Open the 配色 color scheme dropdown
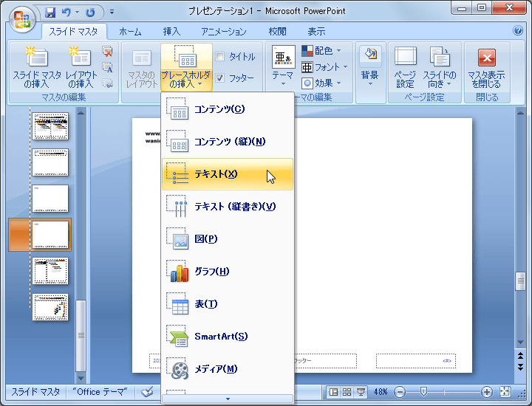This screenshot has width=532, height=406. (321, 51)
